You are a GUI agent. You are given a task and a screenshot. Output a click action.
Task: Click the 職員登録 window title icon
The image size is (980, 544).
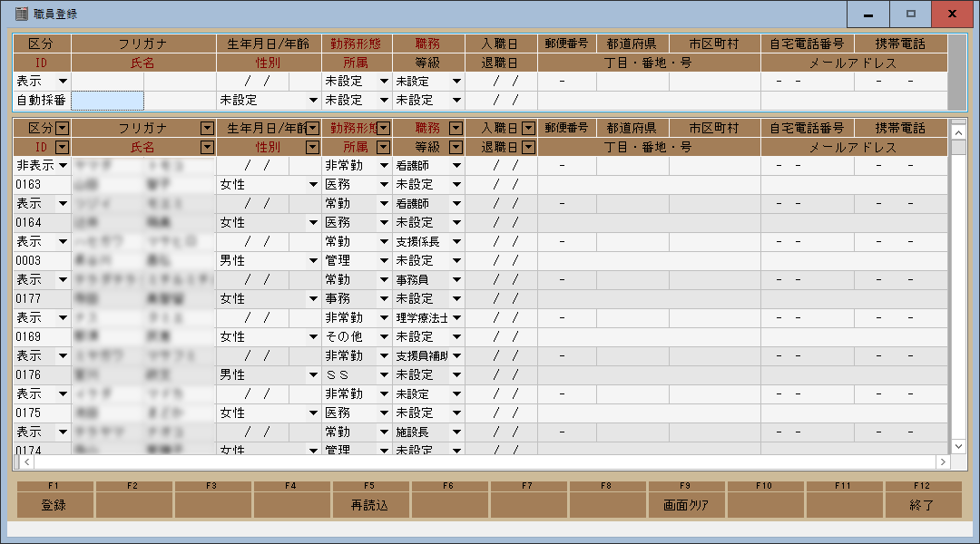(22, 14)
